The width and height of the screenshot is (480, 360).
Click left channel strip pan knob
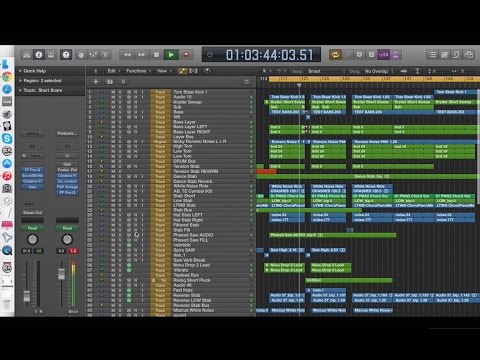(x=32, y=239)
